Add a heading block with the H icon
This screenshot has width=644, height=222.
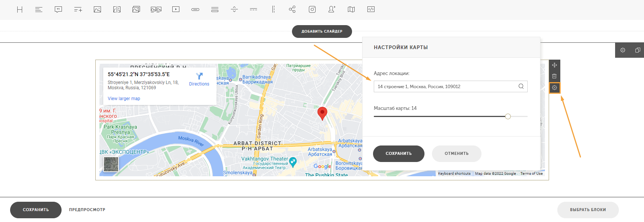[20, 9]
